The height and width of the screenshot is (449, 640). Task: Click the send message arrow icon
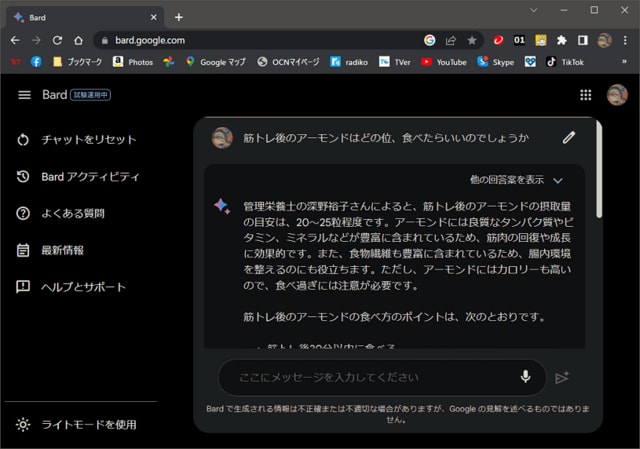click(562, 377)
